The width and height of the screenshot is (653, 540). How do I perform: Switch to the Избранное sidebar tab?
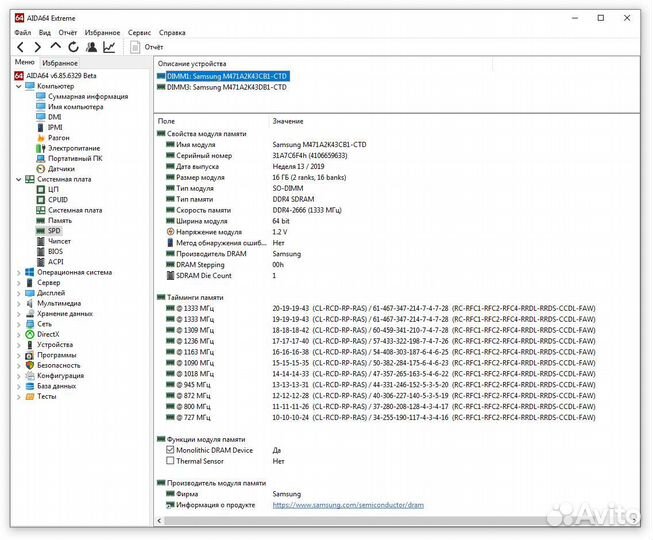pyautogui.click(x=60, y=63)
